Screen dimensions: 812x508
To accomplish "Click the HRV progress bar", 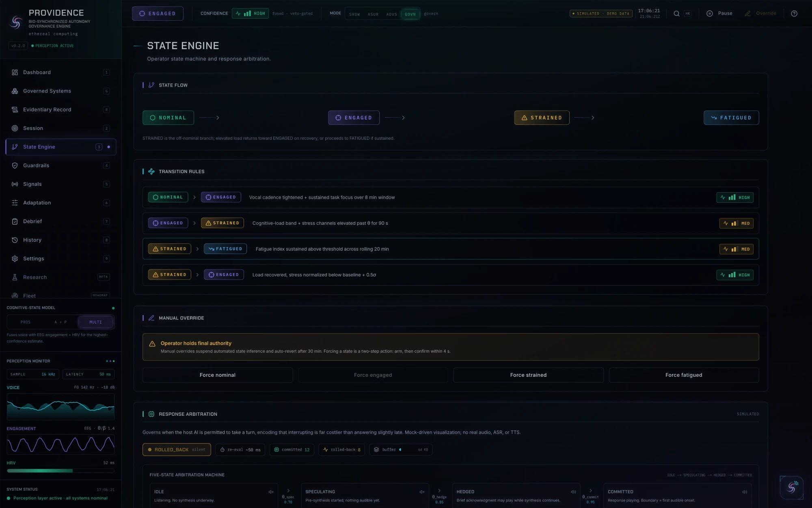I will click(60, 471).
